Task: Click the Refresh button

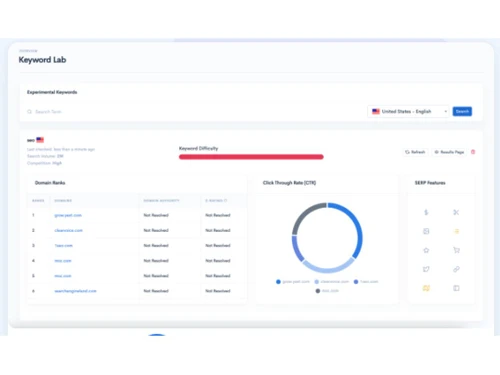Action: [415, 152]
